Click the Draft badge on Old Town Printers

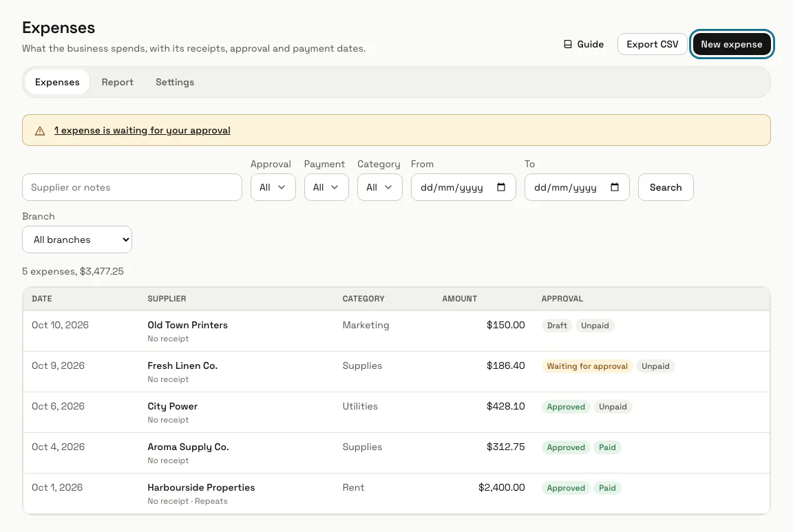(557, 326)
